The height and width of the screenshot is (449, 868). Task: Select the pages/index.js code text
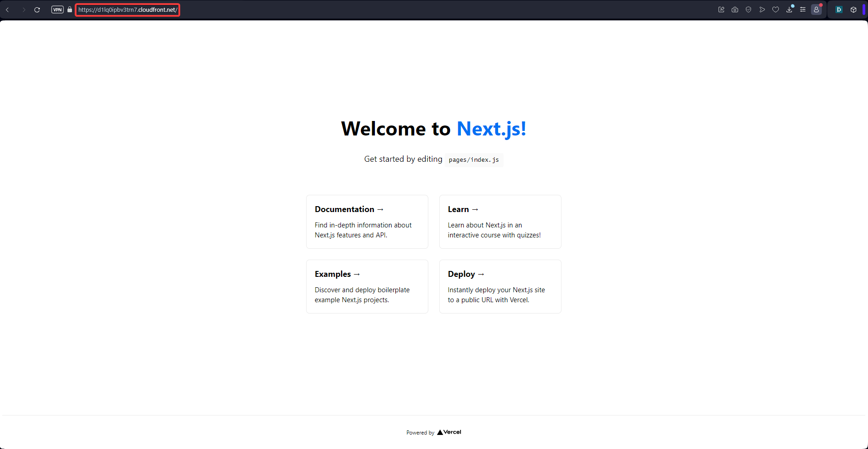tap(474, 160)
